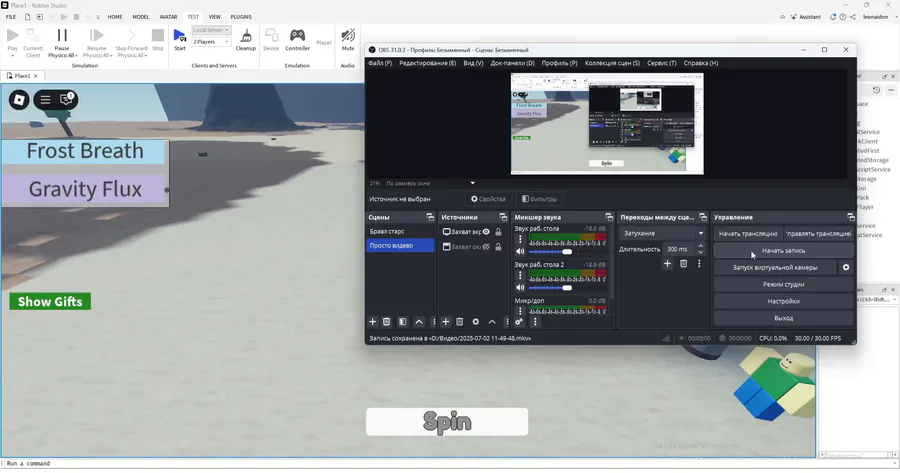Delete transition with trash icon

[683, 263]
